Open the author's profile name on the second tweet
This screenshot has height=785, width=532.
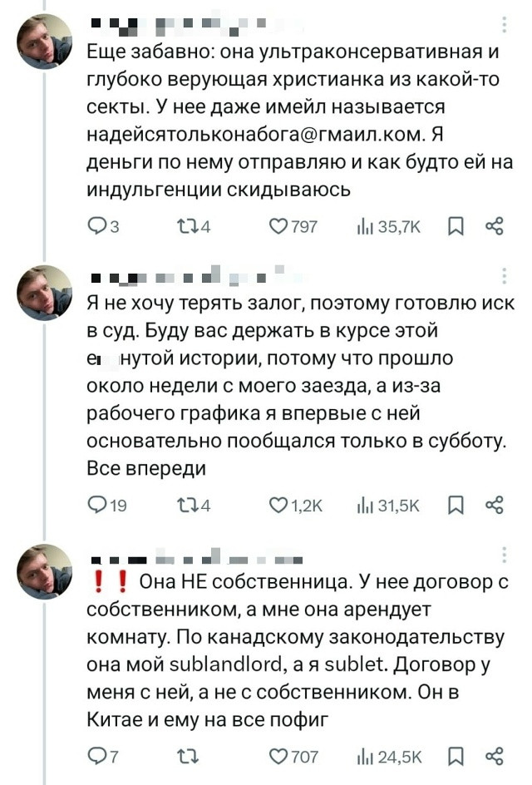pyautogui.click(x=183, y=275)
